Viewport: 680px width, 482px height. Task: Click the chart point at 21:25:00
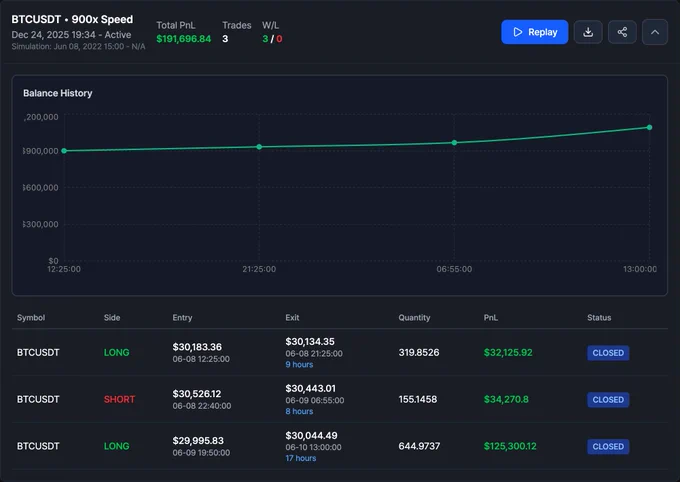pyautogui.click(x=259, y=147)
